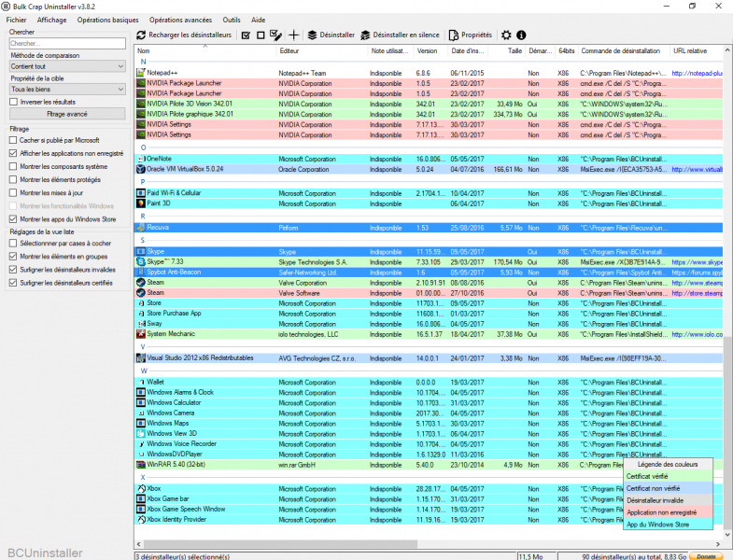Image resolution: width=733 pixels, height=560 pixels.
Task: Click the Skype 7.33 icon
Action: (141, 261)
